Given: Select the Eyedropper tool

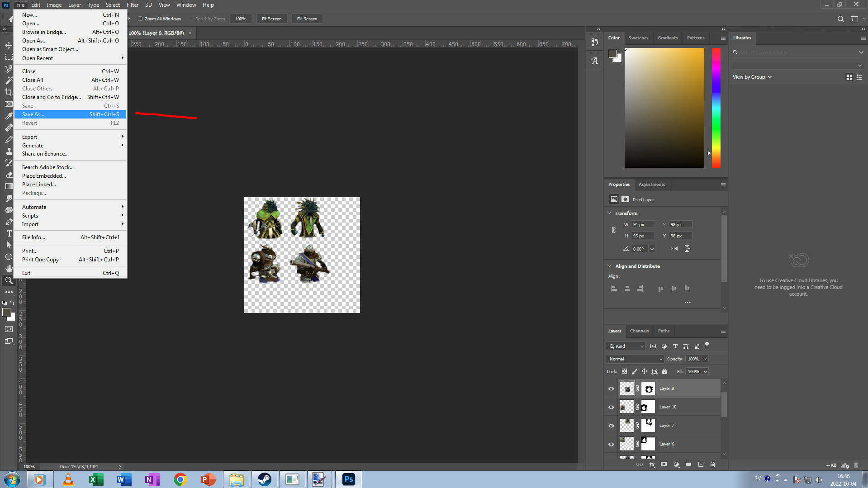Looking at the screenshot, I should coord(9,116).
